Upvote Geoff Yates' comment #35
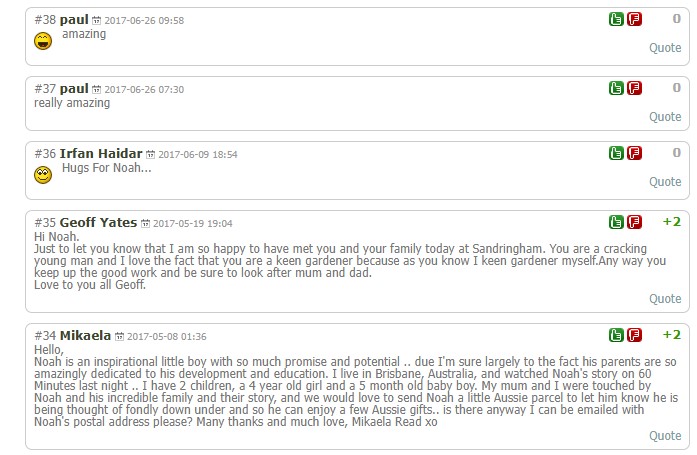Screen dimensions: 697x455 click(617, 222)
